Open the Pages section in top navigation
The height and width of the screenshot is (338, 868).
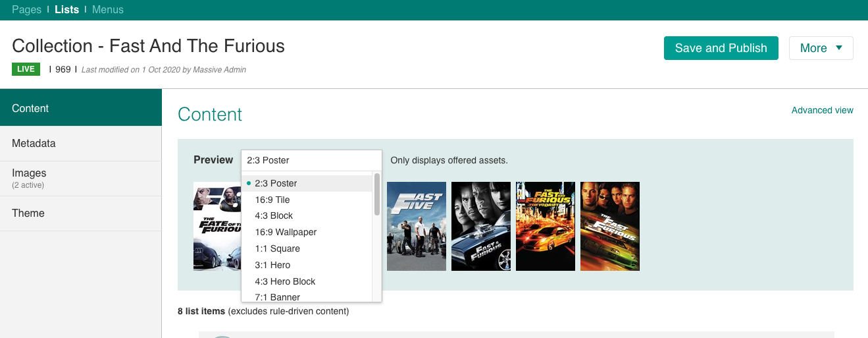(x=26, y=10)
